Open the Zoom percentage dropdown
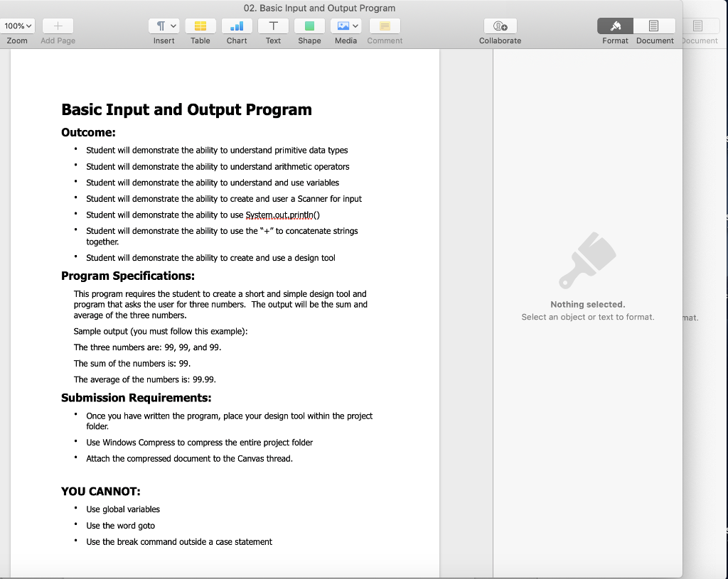 point(18,26)
